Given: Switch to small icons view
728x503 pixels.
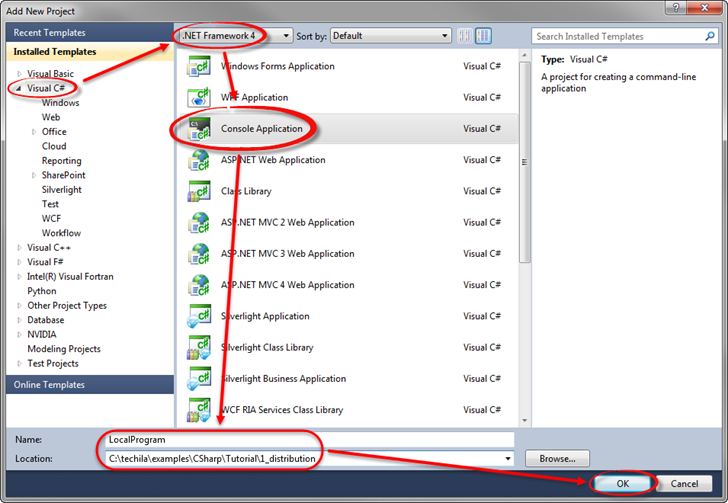Looking at the screenshot, I should (x=465, y=36).
